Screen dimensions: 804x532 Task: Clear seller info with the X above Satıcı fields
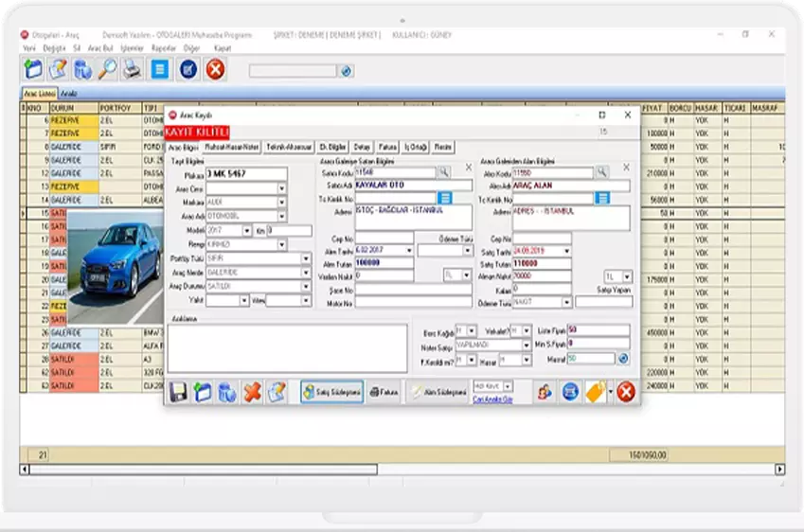pyautogui.click(x=468, y=168)
